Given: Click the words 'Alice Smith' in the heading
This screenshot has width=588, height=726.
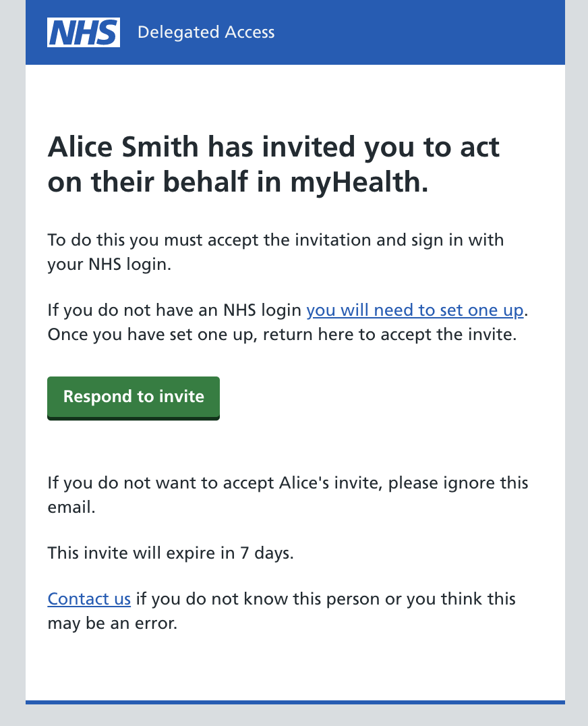Looking at the screenshot, I should pos(123,147).
